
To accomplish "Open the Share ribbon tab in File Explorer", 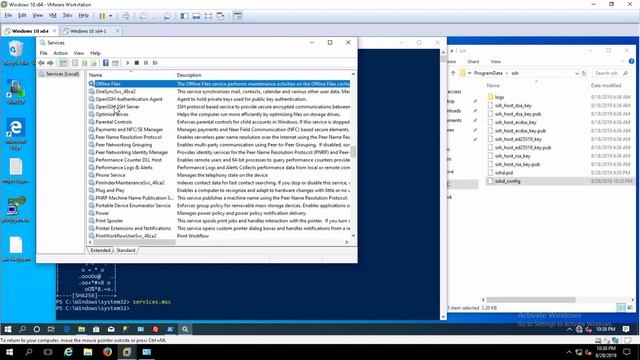I will click(473, 62).
